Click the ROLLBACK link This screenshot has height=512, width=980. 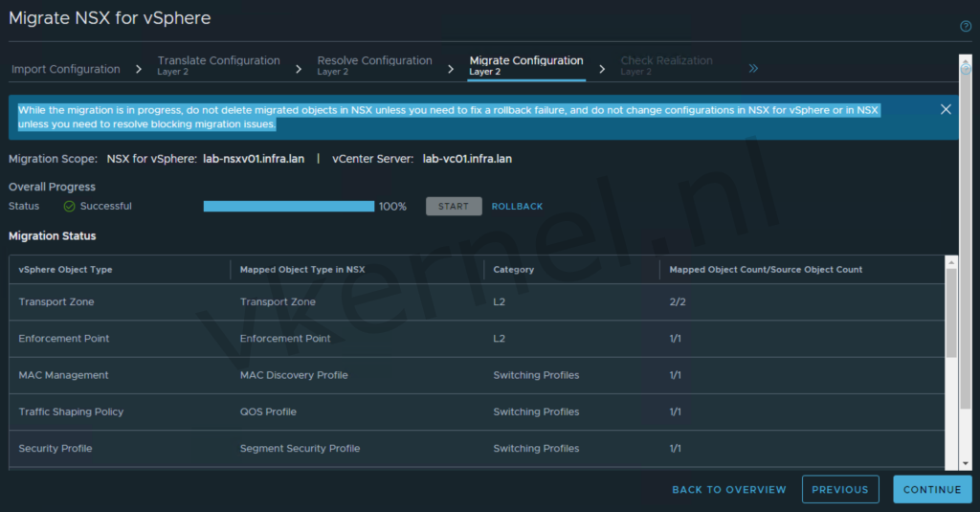point(517,207)
